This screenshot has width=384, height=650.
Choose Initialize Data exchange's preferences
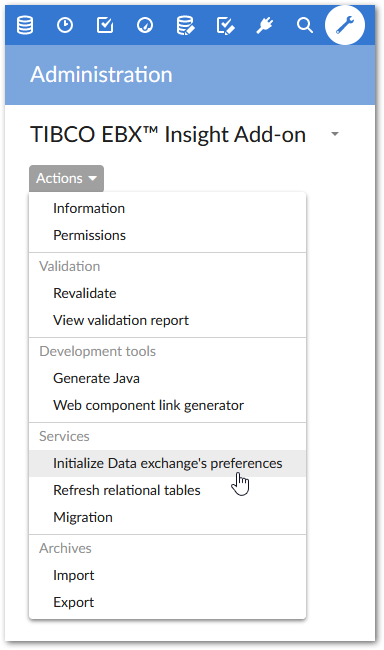pyautogui.click(x=168, y=463)
